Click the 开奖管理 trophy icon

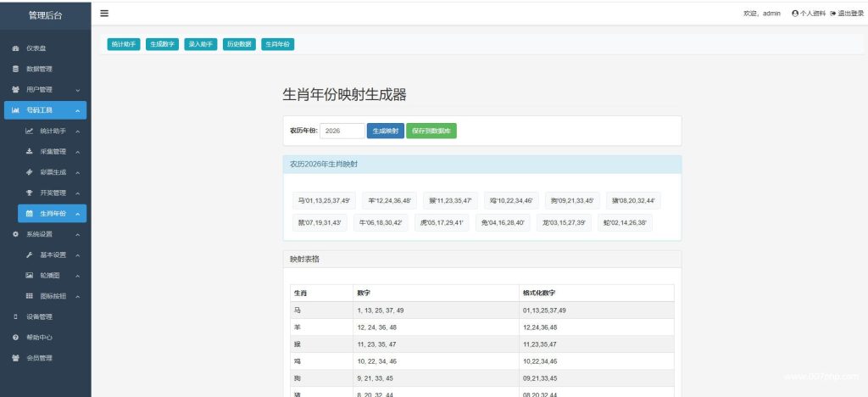[x=30, y=193]
